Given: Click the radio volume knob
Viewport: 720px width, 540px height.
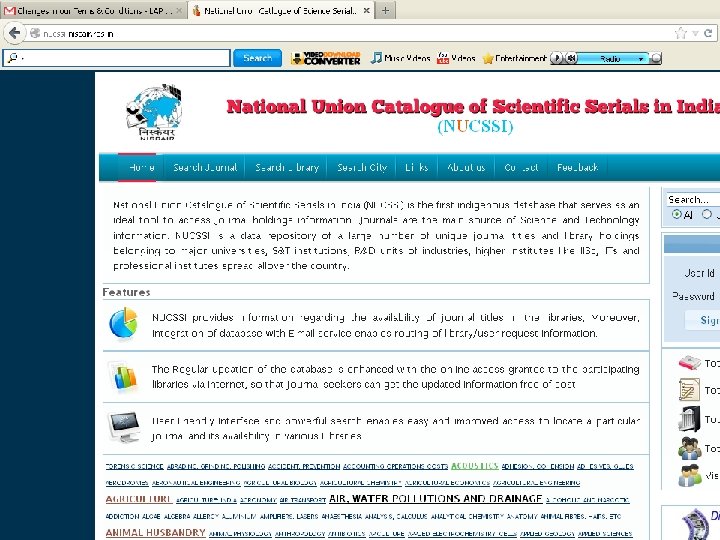Looking at the screenshot, I should 656,58.
